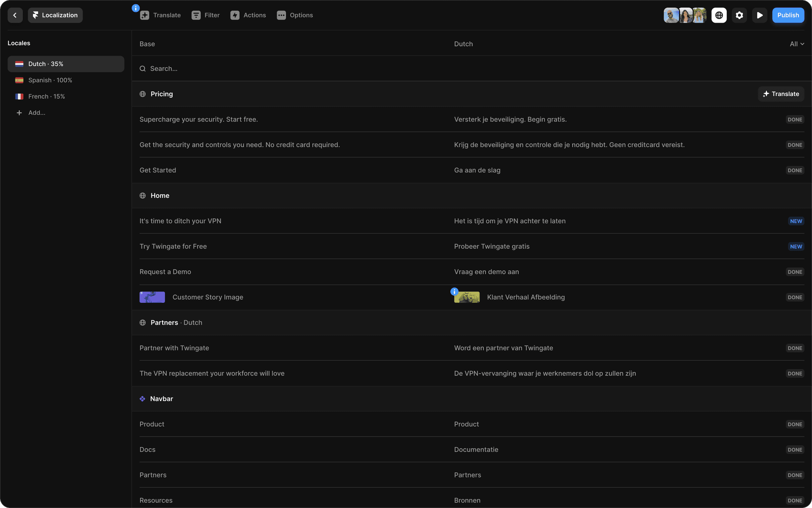Viewport: 812px width, 508px height.
Task: Click DONE badge on 'Ga aan de slag' row
Action: pos(795,170)
